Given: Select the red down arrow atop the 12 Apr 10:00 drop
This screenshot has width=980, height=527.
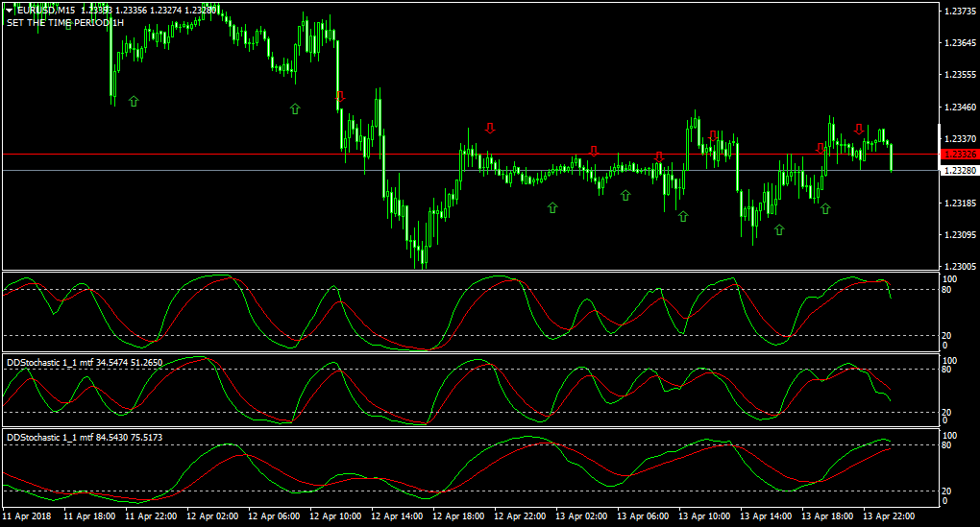Looking at the screenshot, I should click(340, 97).
